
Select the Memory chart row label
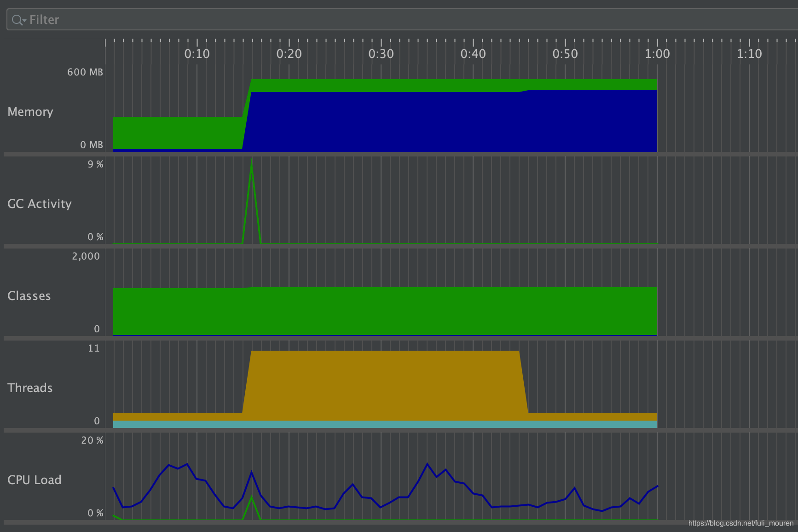click(30, 112)
